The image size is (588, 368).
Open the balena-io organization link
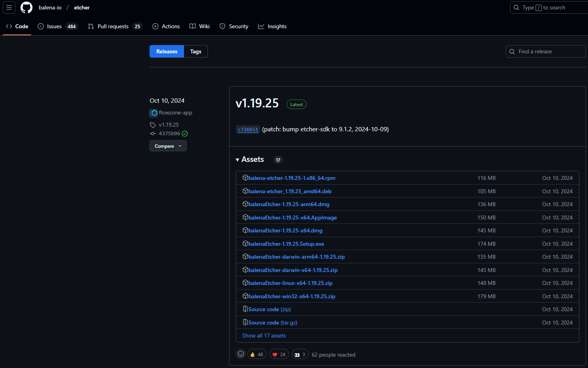point(50,7)
